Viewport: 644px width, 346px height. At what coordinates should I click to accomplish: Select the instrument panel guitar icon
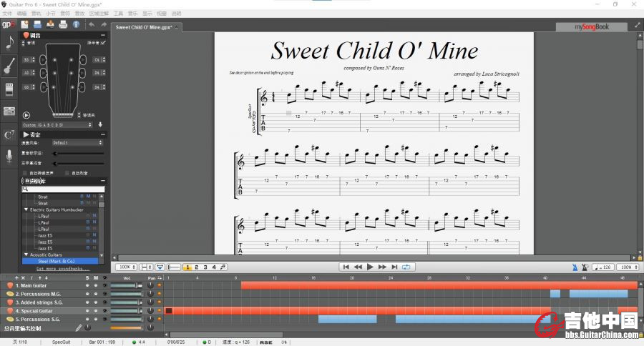coord(9,66)
